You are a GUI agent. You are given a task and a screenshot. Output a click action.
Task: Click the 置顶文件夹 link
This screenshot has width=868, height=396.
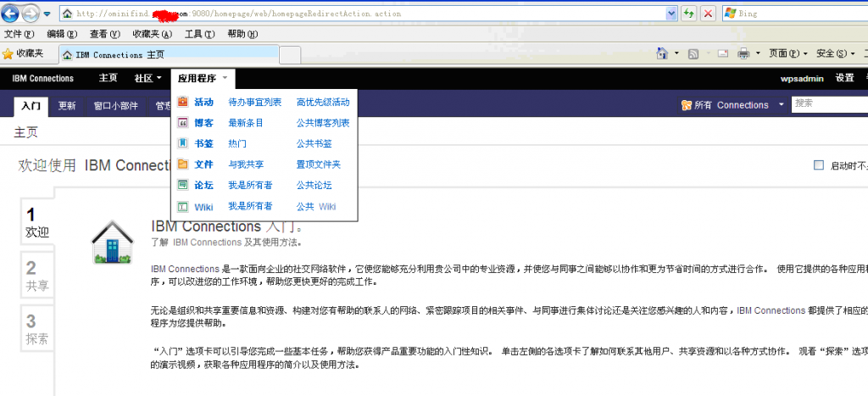(x=319, y=165)
